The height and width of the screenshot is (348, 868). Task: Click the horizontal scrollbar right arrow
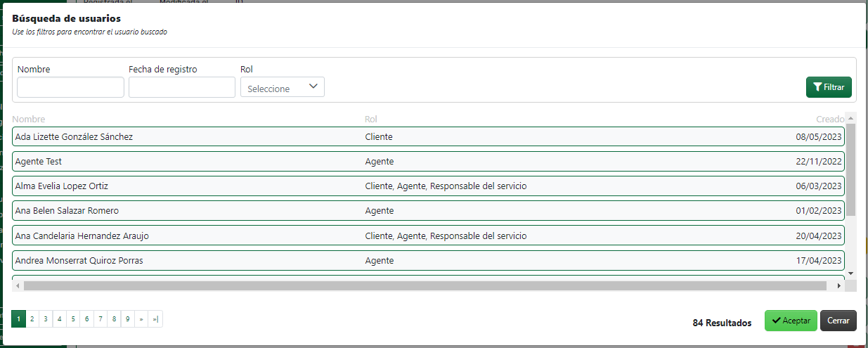[838, 286]
